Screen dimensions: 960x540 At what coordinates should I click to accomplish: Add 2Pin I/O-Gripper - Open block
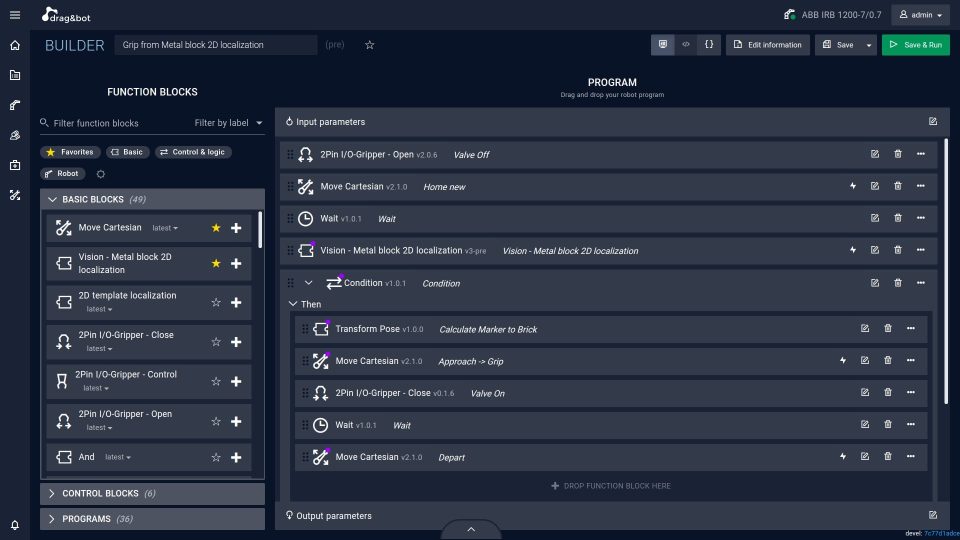click(236, 421)
